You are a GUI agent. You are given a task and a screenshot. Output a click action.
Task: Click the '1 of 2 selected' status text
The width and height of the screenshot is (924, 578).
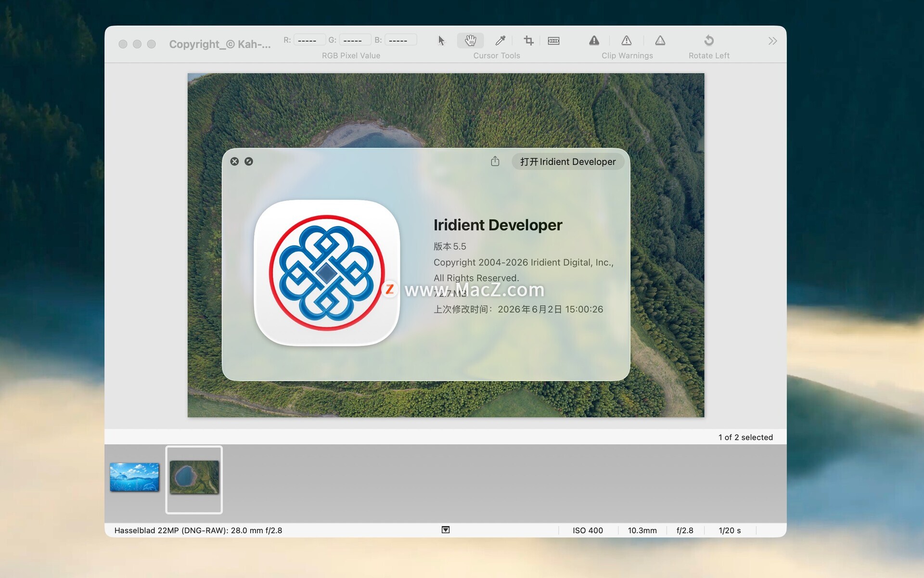pyautogui.click(x=745, y=437)
